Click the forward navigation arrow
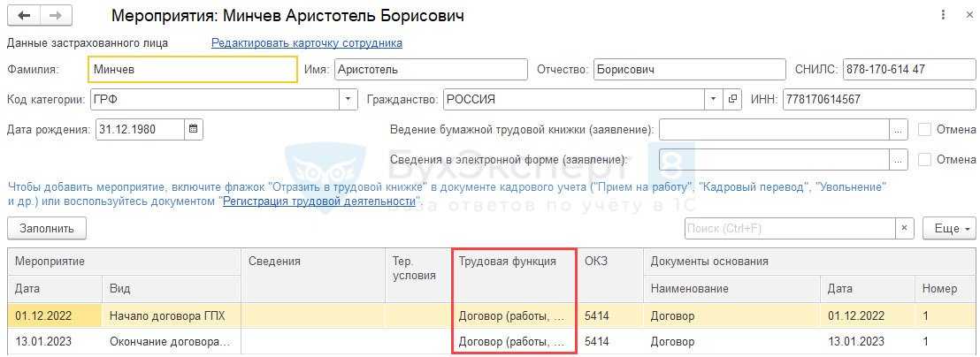 click(55, 16)
